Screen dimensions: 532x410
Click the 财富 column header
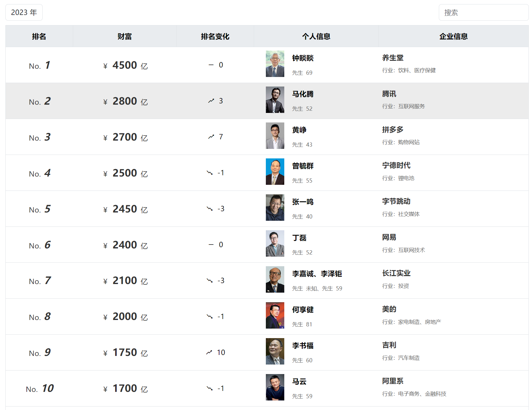pos(124,37)
